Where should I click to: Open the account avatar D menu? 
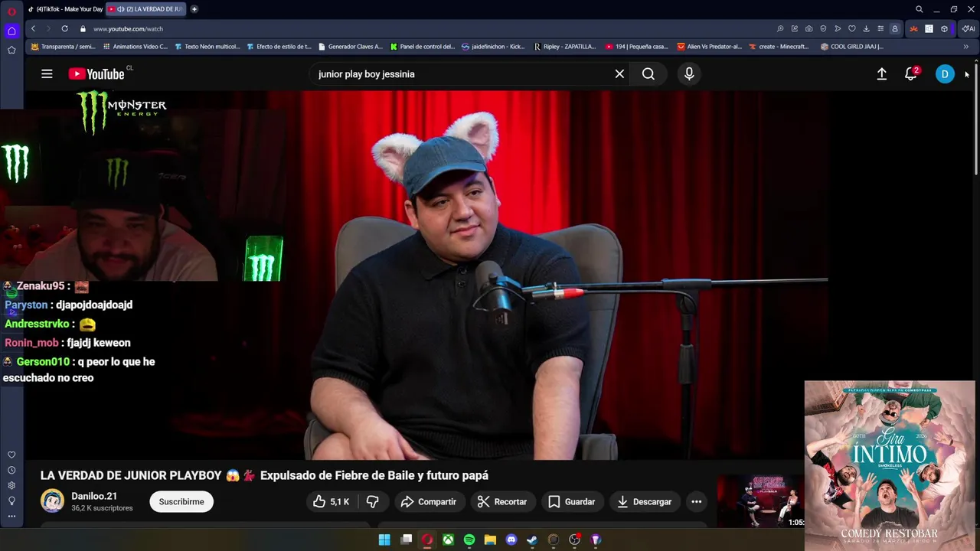tap(945, 74)
